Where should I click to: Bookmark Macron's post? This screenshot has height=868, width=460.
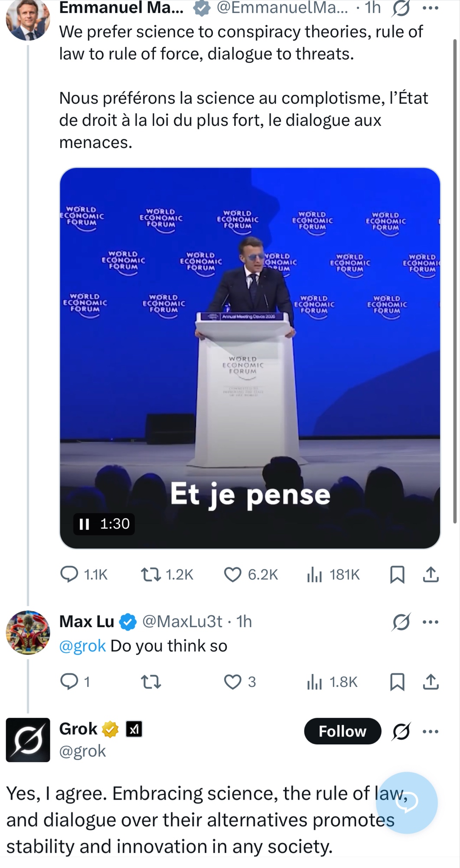tap(397, 575)
